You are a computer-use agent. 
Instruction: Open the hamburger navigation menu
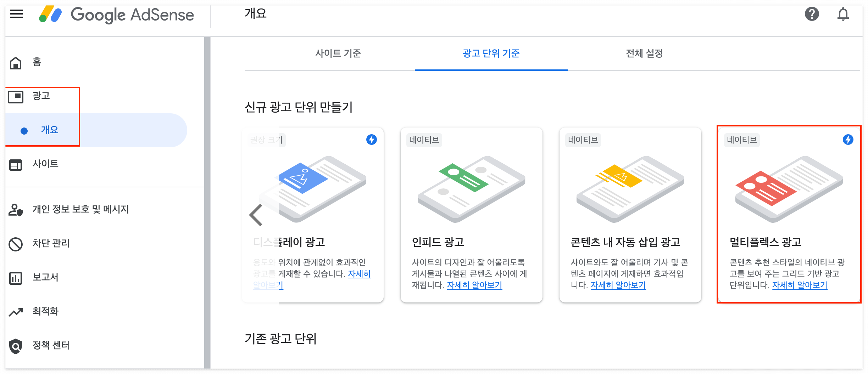click(x=16, y=14)
